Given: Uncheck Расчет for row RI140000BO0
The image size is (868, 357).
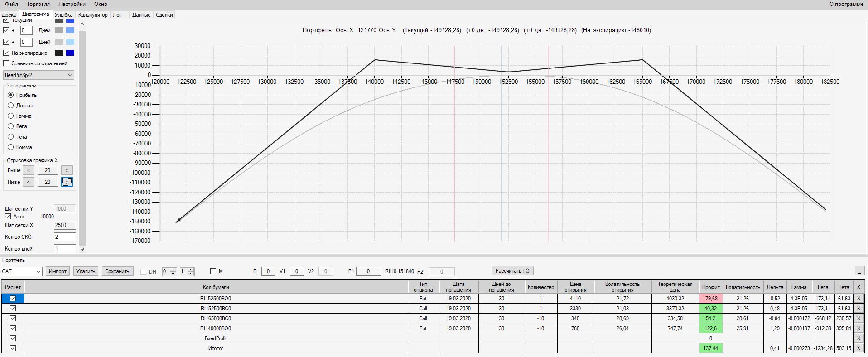Looking at the screenshot, I should 13,328.
